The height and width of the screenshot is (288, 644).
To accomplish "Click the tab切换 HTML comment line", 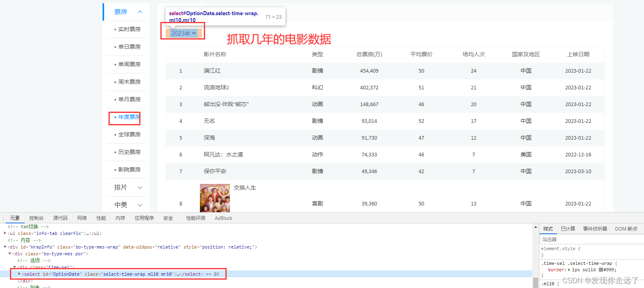I will (28, 227).
